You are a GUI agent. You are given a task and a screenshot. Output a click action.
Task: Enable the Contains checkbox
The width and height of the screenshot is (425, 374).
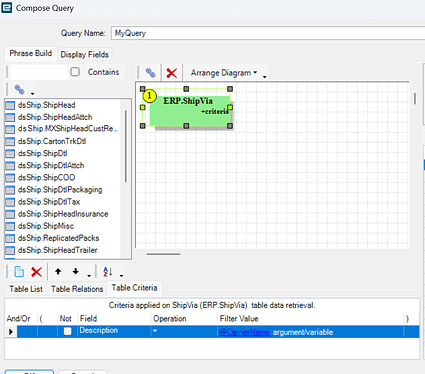coord(75,72)
